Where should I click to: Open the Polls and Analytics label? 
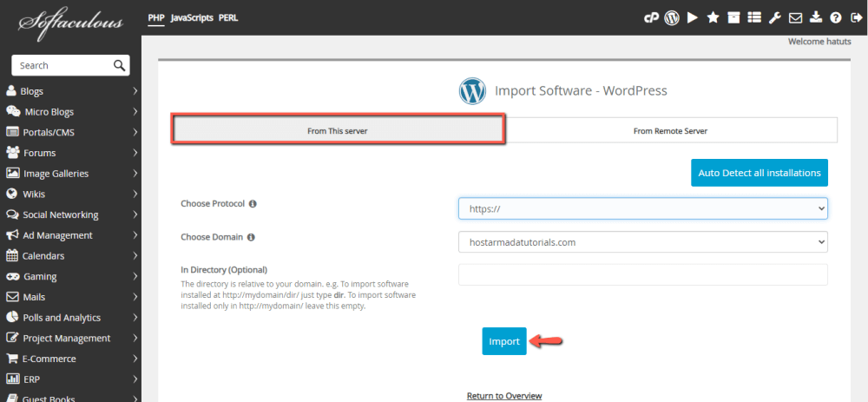pos(62,318)
